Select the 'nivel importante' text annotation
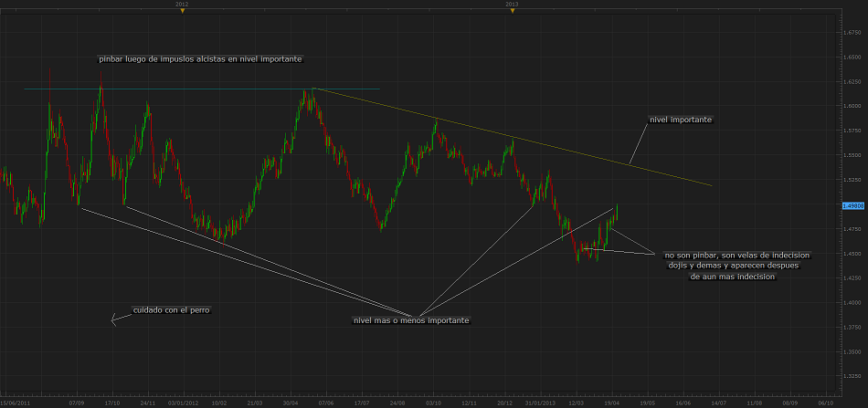The width and height of the screenshot is (868, 408). click(x=680, y=120)
